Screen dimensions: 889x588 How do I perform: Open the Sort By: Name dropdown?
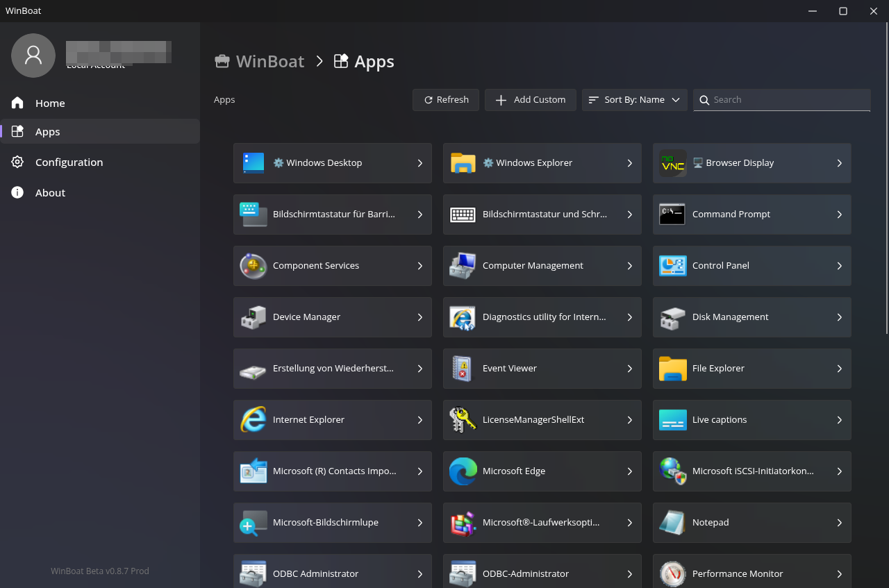click(x=634, y=100)
